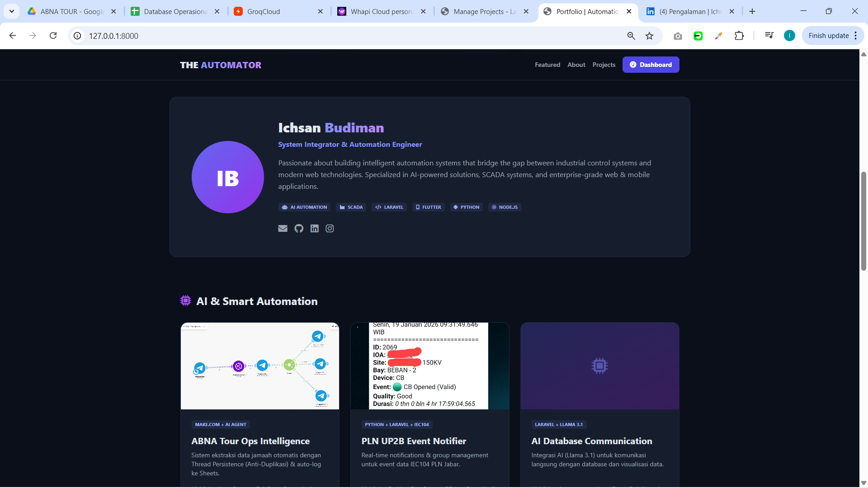
Task: Expand the tab search dropdown arrow
Action: [11, 11]
